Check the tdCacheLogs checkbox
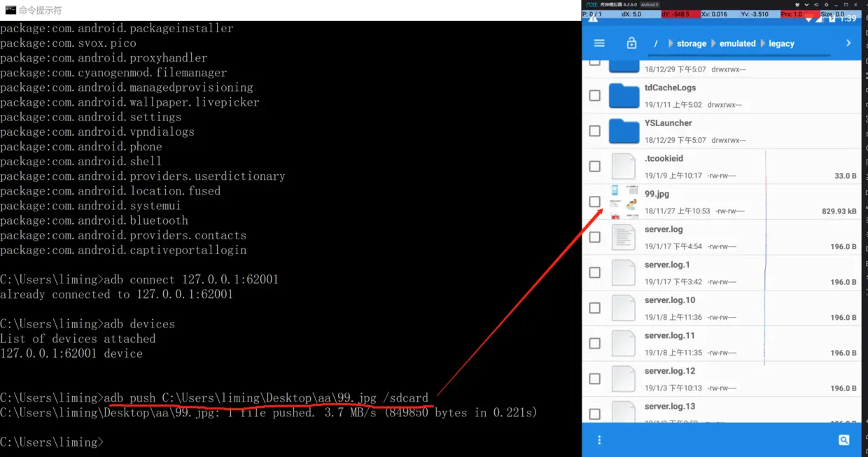This screenshot has height=457, width=868. (x=595, y=95)
